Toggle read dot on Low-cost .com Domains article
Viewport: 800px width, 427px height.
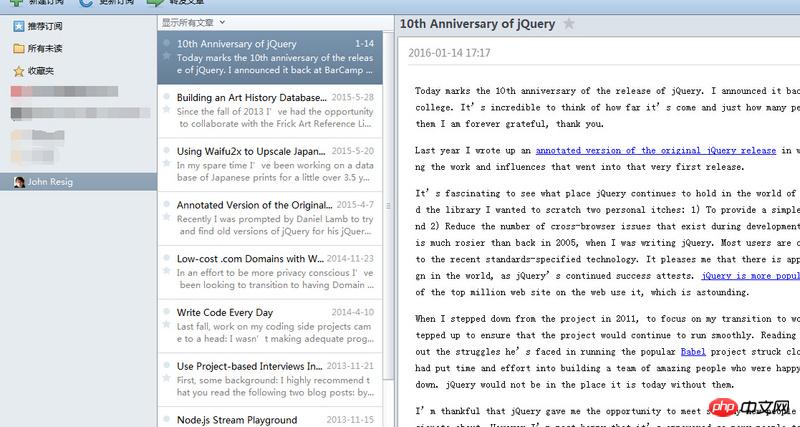tap(166, 258)
